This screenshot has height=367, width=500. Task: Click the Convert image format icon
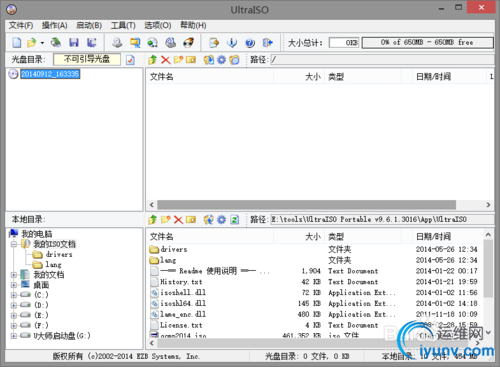pyautogui.click(x=135, y=42)
